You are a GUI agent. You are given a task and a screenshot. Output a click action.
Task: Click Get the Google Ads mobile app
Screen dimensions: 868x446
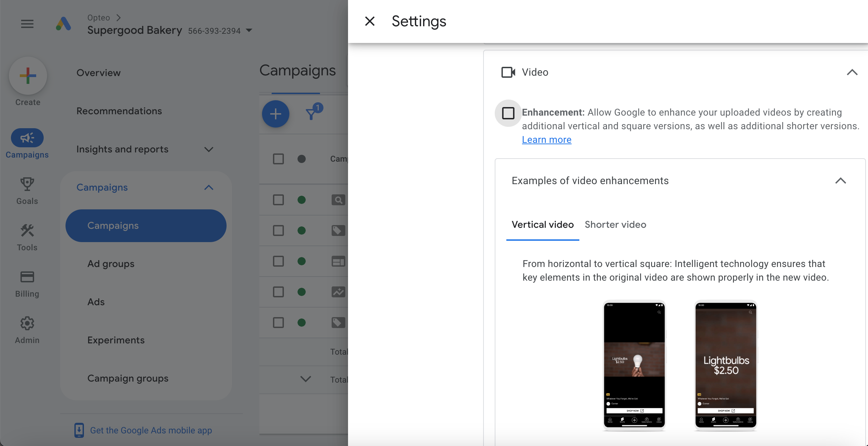tap(151, 430)
